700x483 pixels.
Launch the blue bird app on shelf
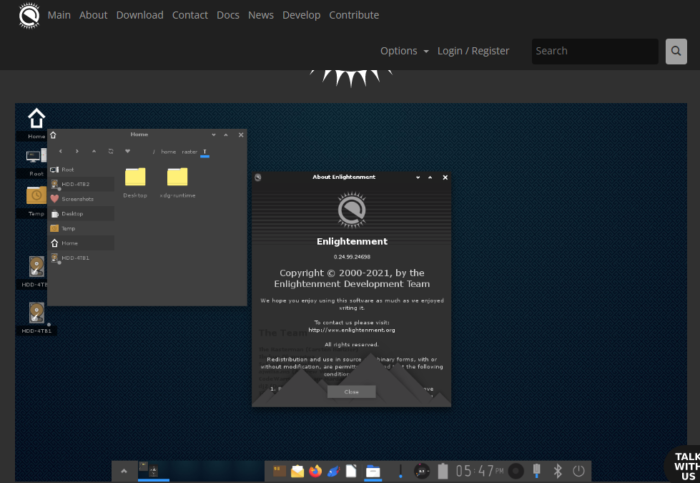click(333, 471)
